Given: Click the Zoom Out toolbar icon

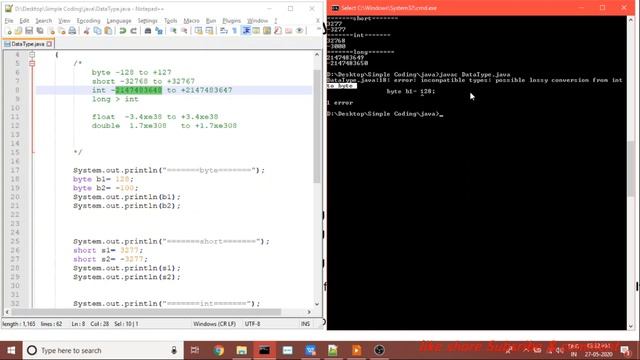Looking at the screenshot, I should point(184,31).
